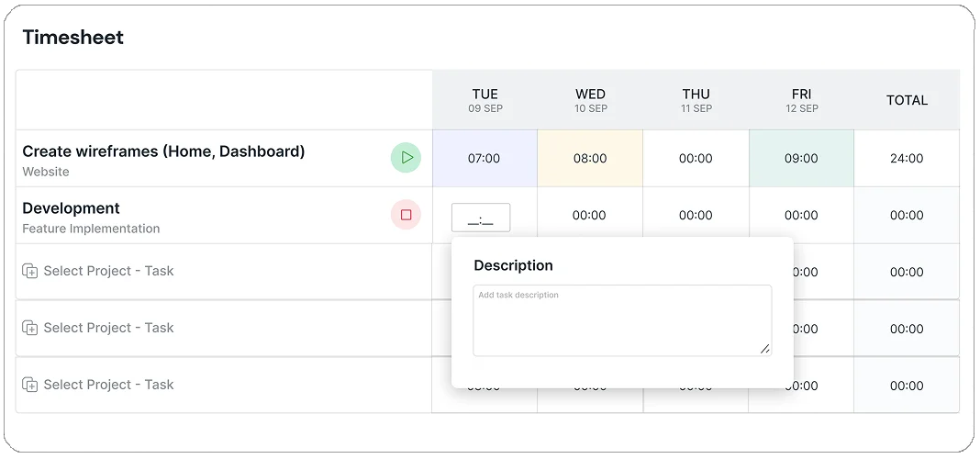Click add-project icon in second Select Project row
The width and height of the screenshot is (980, 459).
click(30, 328)
